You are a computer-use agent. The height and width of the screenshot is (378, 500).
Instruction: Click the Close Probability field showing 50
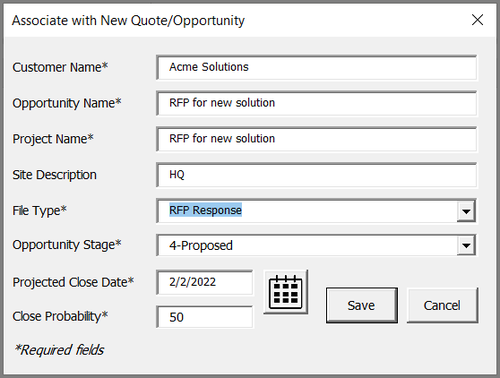pyautogui.click(x=205, y=317)
